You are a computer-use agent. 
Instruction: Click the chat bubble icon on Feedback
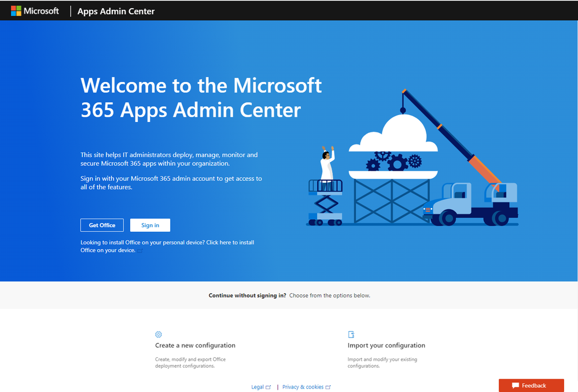tap(516, 386)
